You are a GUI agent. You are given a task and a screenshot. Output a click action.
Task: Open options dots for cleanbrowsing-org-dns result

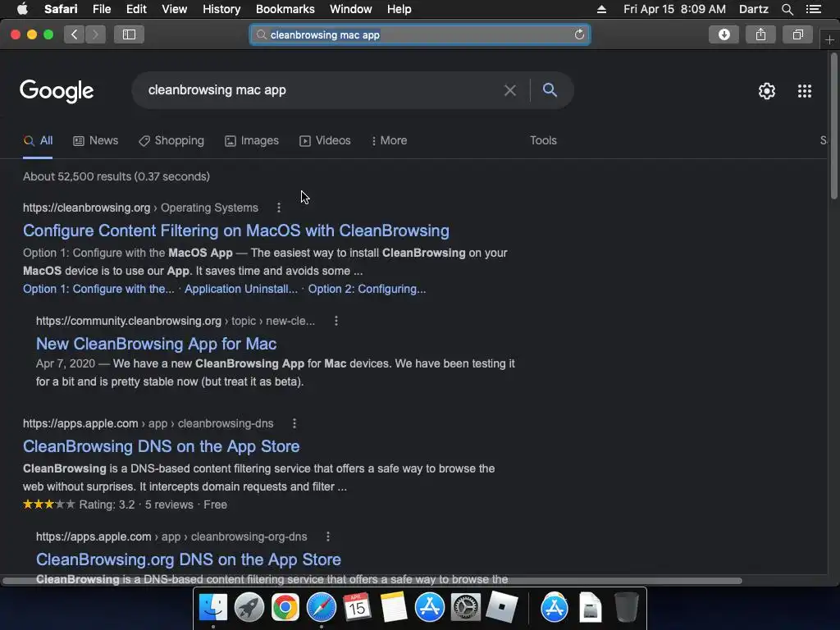tap(328, 536)
